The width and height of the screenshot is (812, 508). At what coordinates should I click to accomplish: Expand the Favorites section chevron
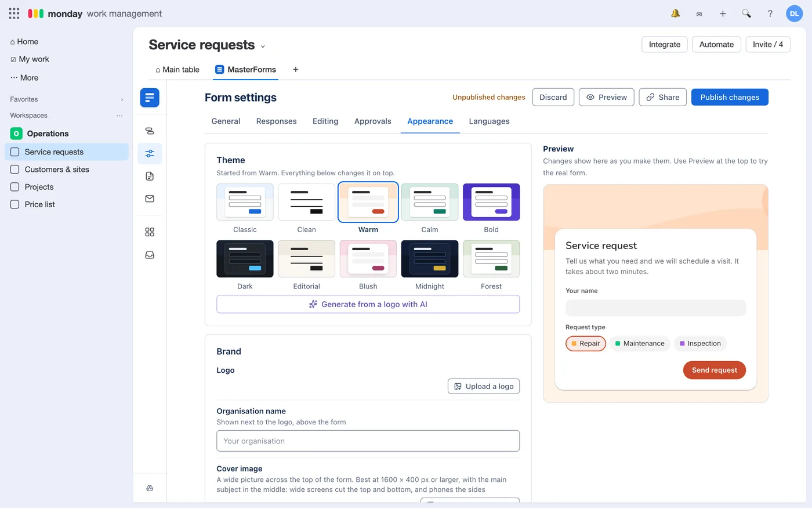[x=122, y=100]
